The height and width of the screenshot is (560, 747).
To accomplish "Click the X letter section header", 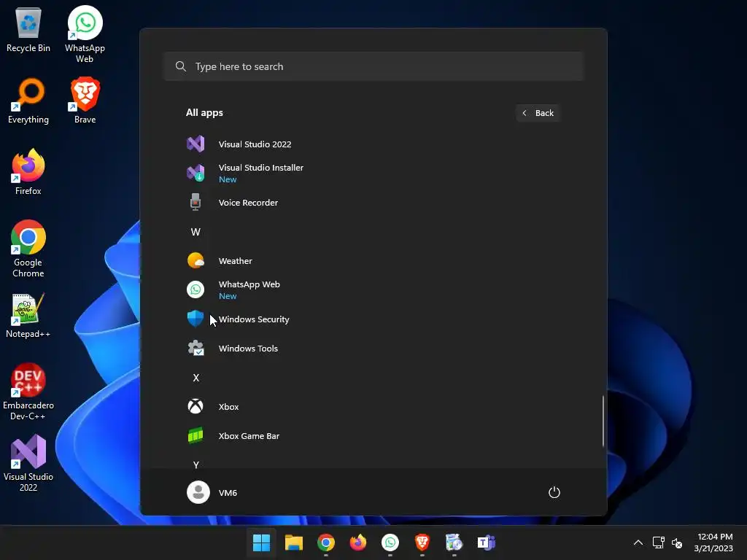I will pyautogui.click(x=196, y=378).
